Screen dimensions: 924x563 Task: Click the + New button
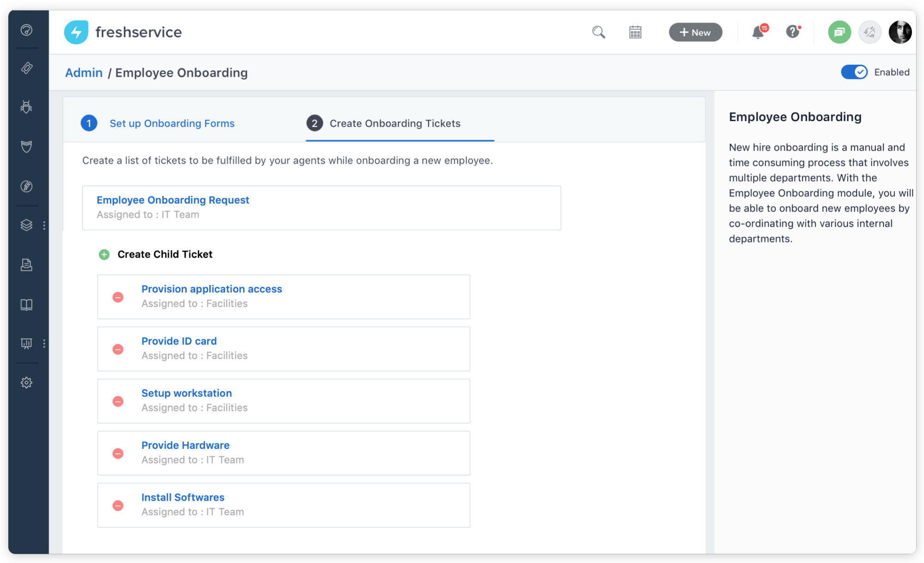[x=695, y=32]
